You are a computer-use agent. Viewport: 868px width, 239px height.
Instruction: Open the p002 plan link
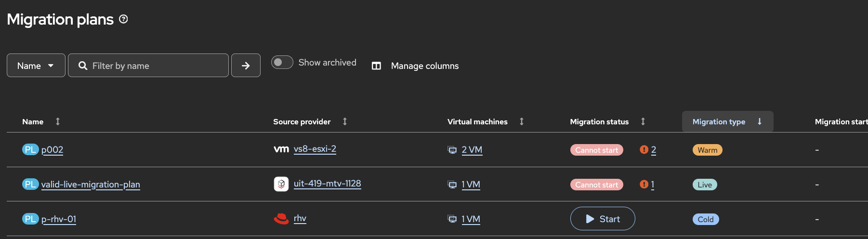pyautogui.click(x=52, y=150)
